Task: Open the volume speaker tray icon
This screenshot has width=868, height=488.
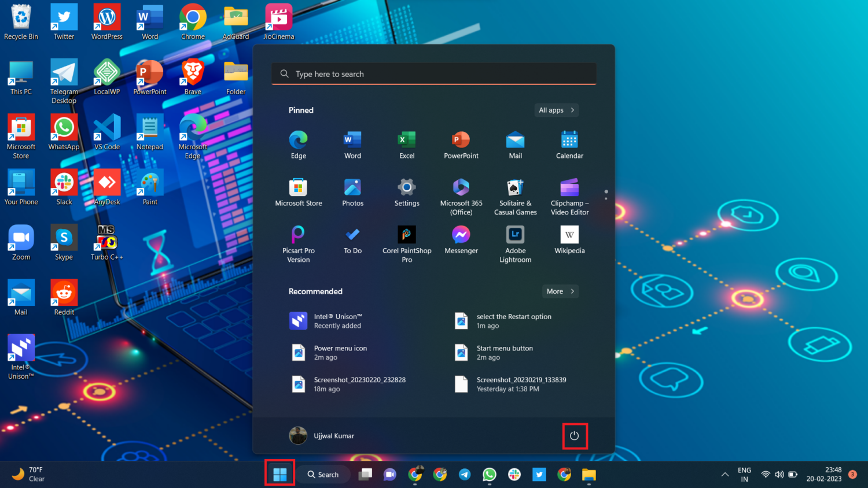Action: pos(779,475)
